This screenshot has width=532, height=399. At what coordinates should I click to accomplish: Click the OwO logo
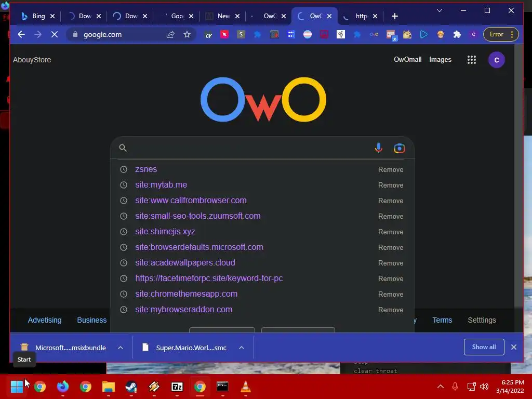263,99
